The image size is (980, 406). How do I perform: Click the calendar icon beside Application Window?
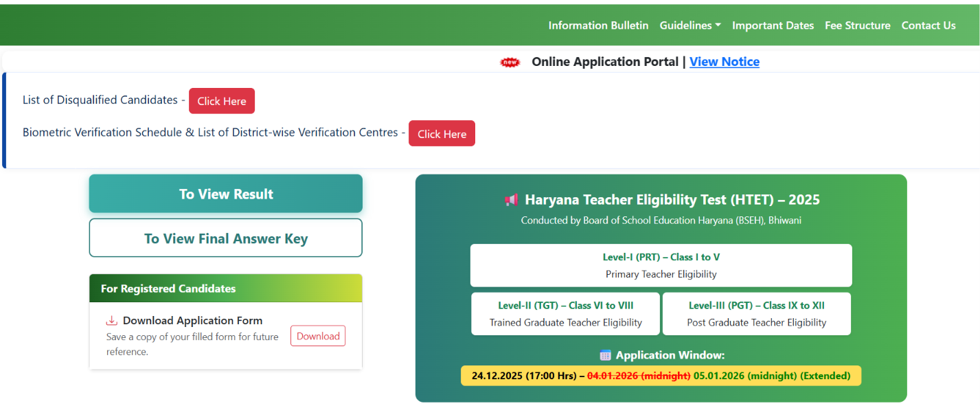coord(606,355)
